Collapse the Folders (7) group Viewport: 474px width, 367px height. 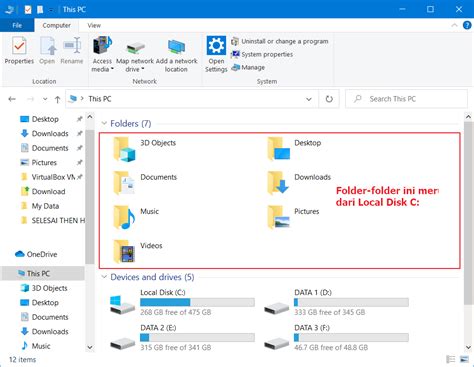pos(104,124)
